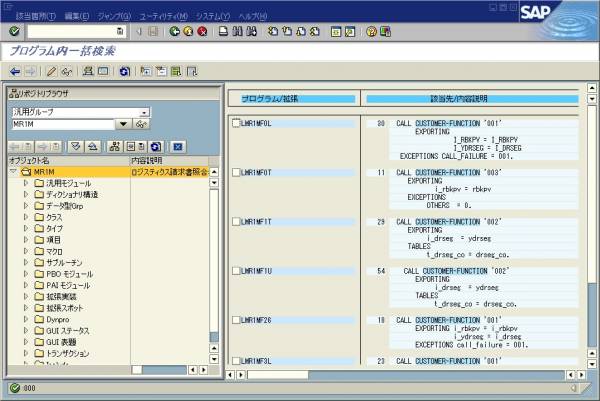Image resolution: width=600 pixels, height=401 pixels.
Task: Check the LMR1MF0L program checkbox
Action: 235,124
